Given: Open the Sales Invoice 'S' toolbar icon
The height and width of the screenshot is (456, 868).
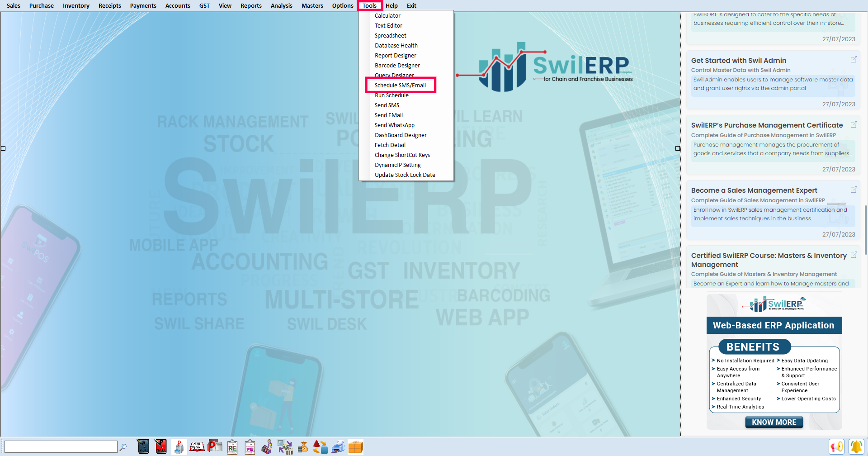Looking at the screenshot, I should (143, 446).
